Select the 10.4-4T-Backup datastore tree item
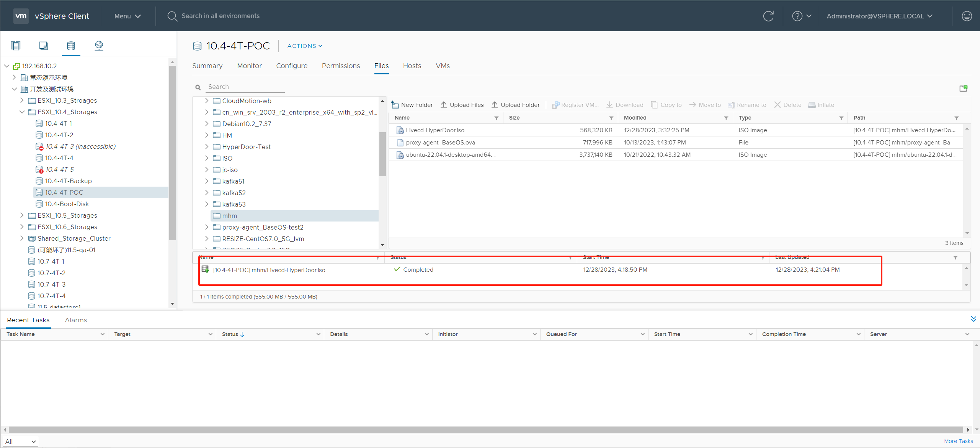This screenshot has height=448, width=980. pyautogui.click(x=68, y=180)
